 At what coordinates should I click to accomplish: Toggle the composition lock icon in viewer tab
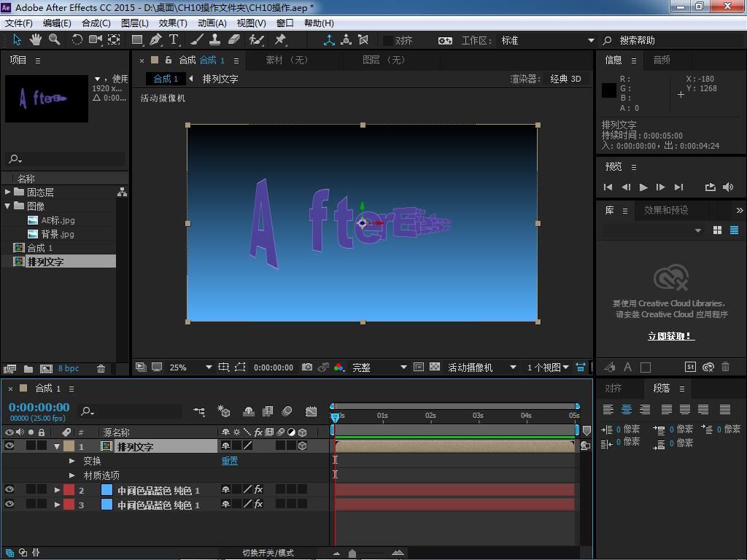pos(169,60)
